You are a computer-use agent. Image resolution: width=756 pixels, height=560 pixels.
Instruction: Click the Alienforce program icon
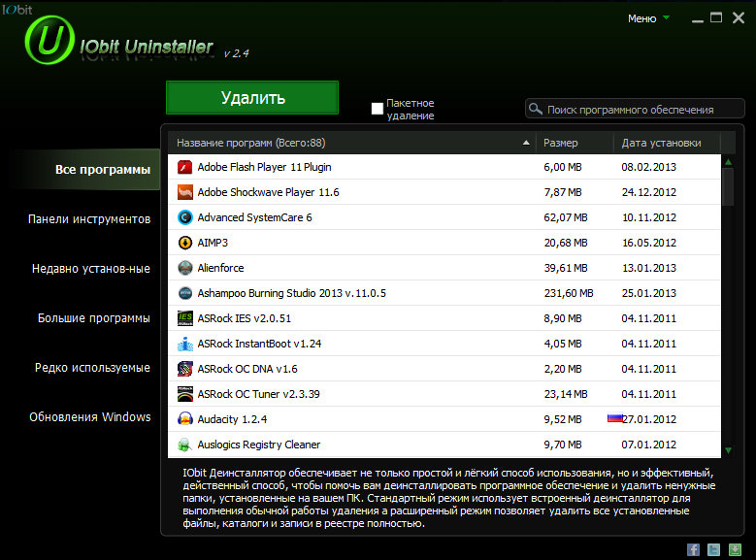(184, 268)
